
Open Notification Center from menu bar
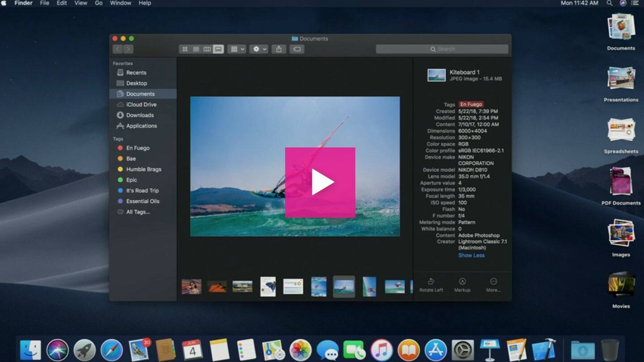pos(635,3)
